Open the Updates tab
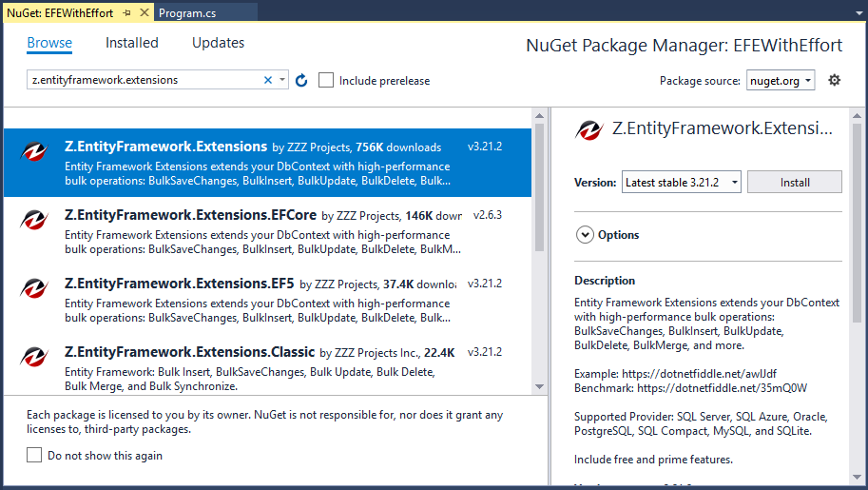Image resolution: width=868 pixels, height=490 pixels. 218,43
